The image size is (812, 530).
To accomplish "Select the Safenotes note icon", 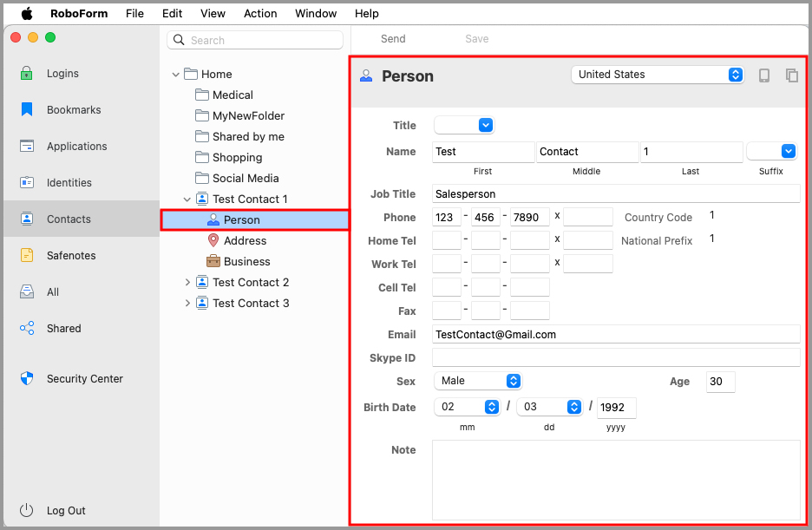I will pyautogui.click(x=27, y=256).
